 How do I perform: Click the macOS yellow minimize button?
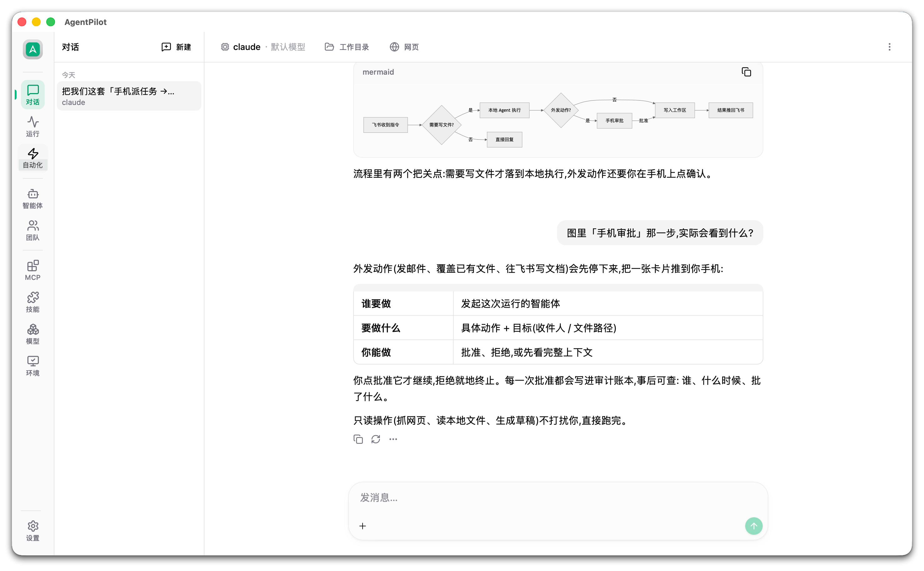coord(36,22)
